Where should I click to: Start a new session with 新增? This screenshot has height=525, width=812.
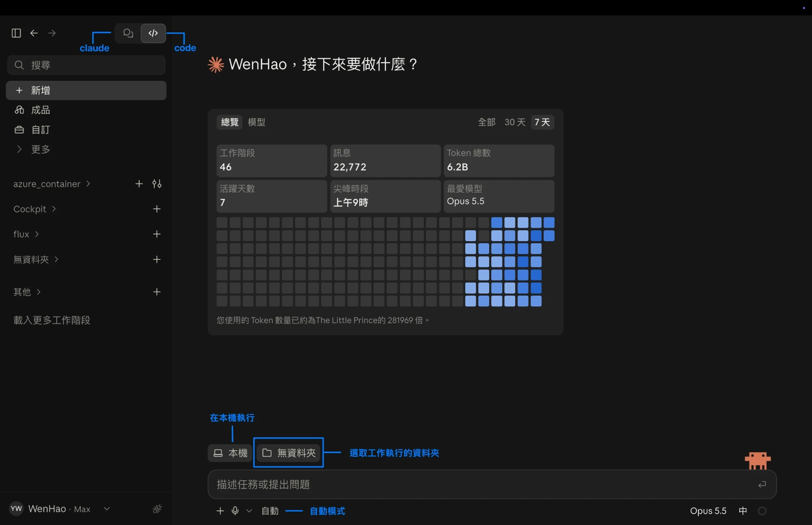(86, 90)
